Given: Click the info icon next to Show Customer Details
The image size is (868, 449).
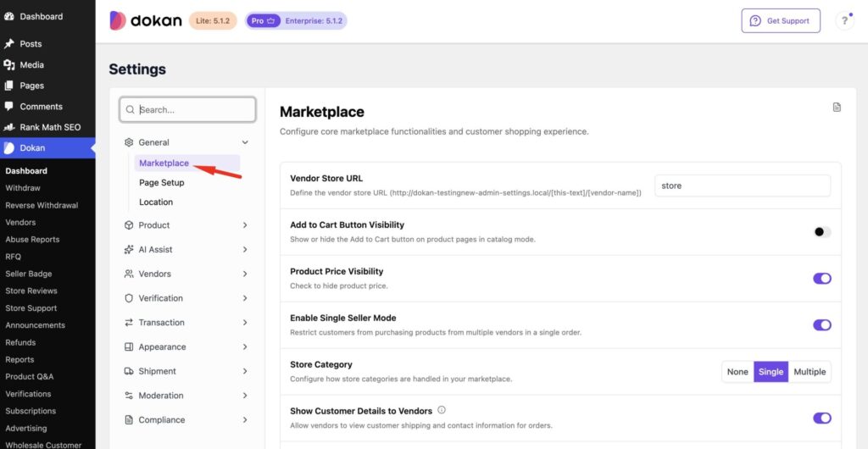Looking at the screenshot, I should 441,410.
